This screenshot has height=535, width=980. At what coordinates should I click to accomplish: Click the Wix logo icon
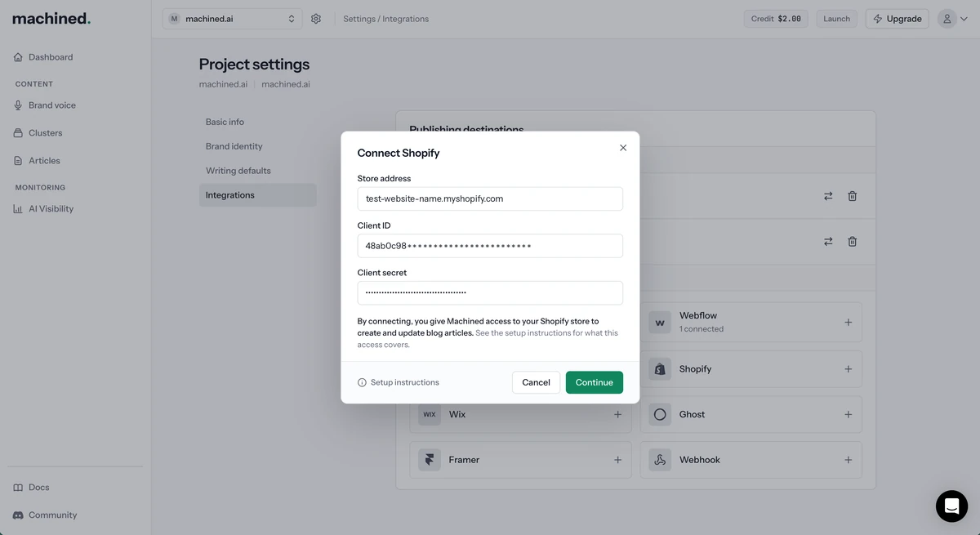(430, 415)
